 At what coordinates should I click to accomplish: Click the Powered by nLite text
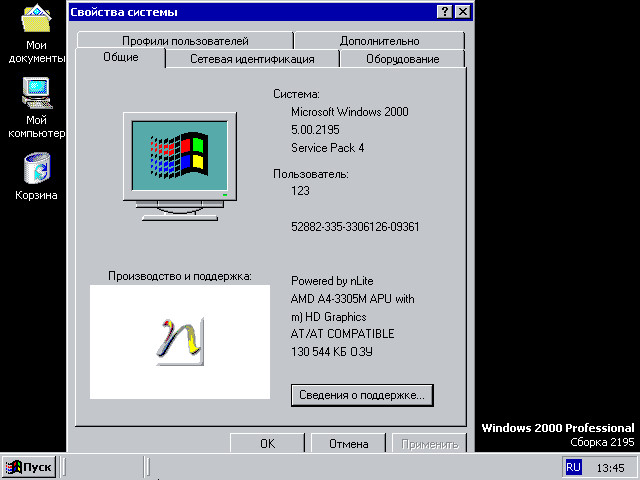point(332,281)
